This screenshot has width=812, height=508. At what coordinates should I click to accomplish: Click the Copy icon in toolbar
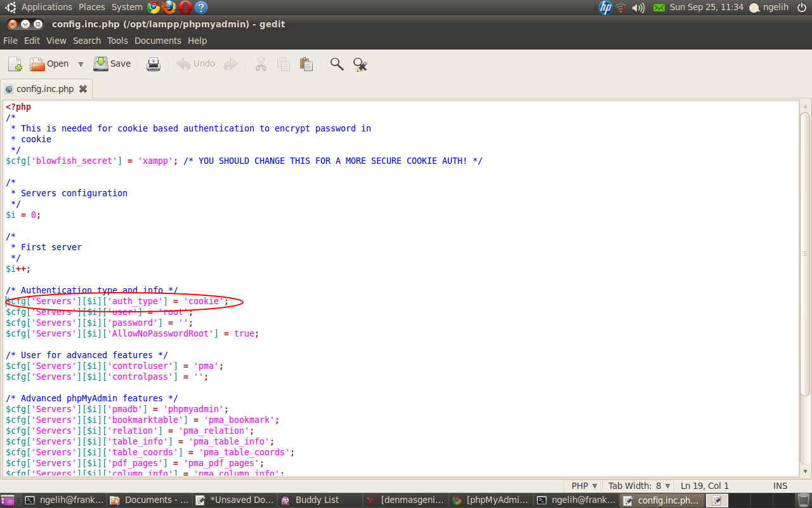pyautogui.click(x=284, y=64)
